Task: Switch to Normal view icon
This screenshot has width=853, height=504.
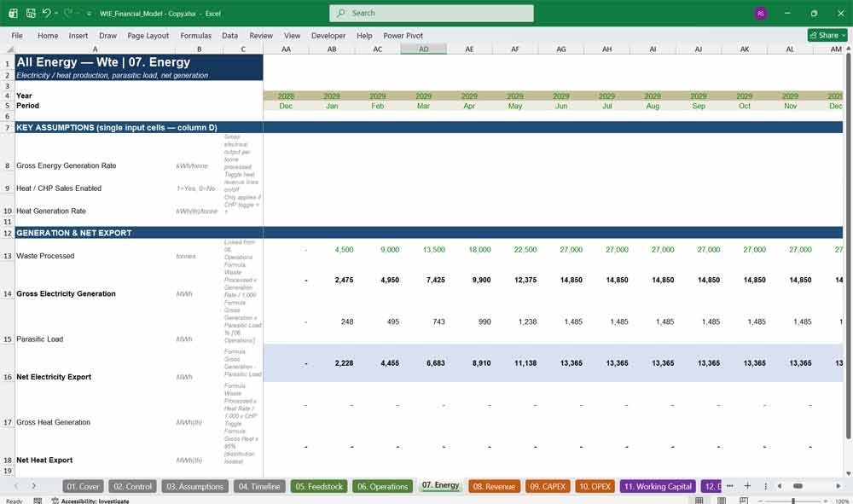Action: pos(699,501)
